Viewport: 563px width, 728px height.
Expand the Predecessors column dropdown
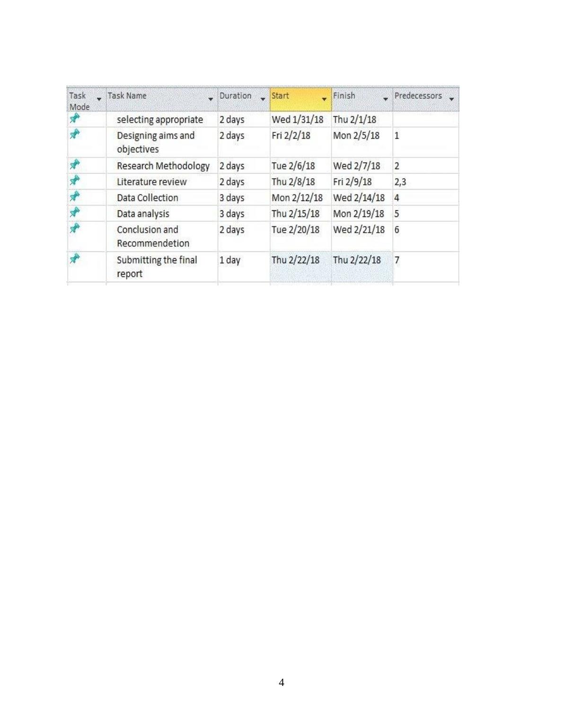coord(451,99)
